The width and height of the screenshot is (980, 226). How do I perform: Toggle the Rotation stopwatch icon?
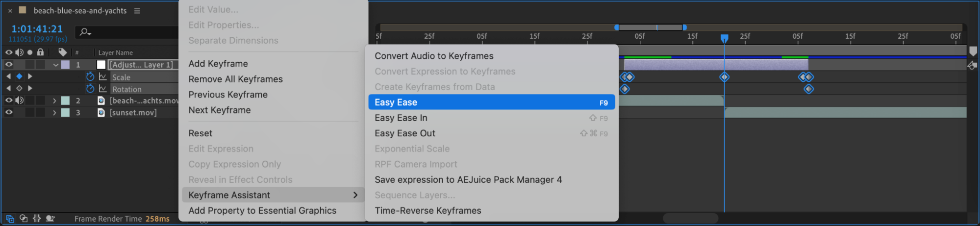90,89
